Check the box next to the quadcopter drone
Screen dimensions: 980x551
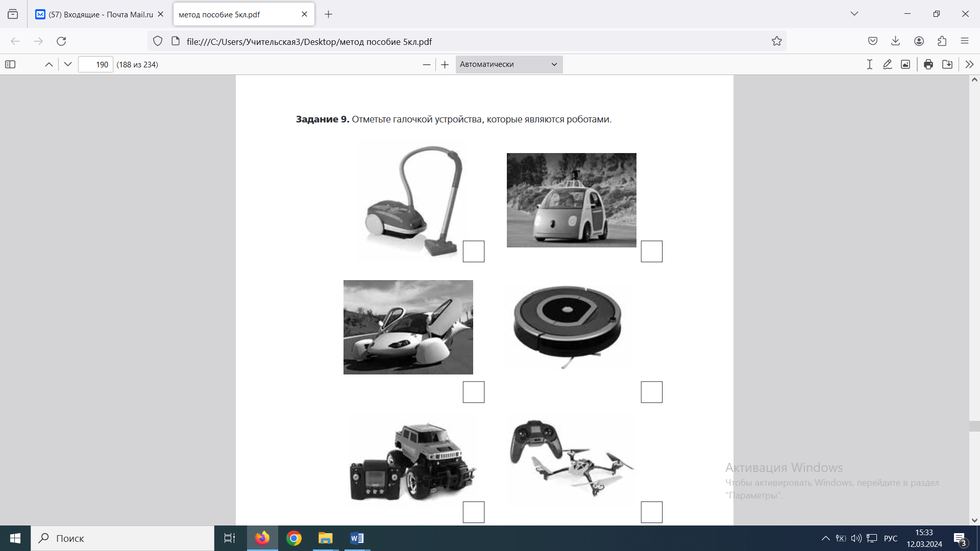point(652,512)
